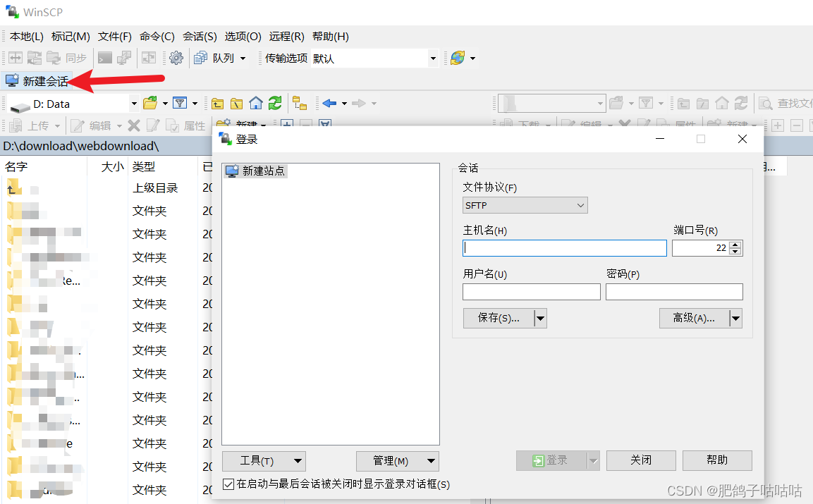Click the 密码 password input field
Image resolution: width=813 pixels, height=504 pixels.
(674, 291)
